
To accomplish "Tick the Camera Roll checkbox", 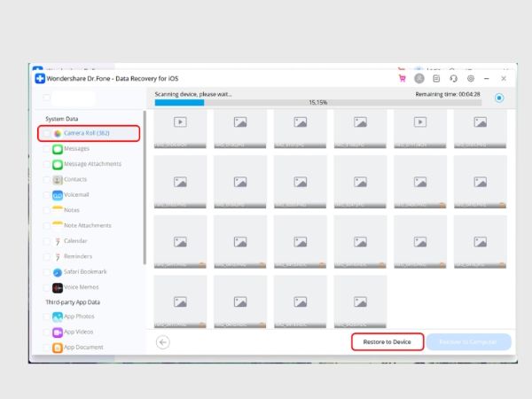I will pos(47,133).
